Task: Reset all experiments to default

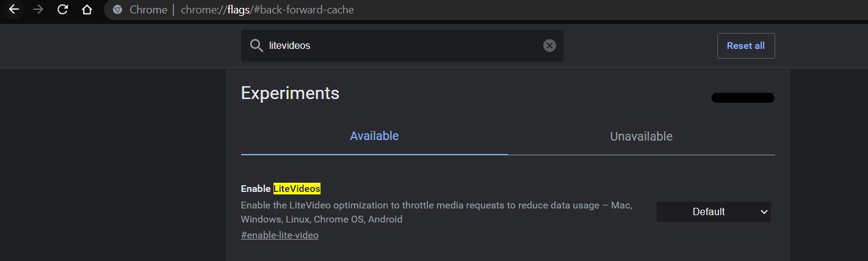Action: [x=745, y=46]
